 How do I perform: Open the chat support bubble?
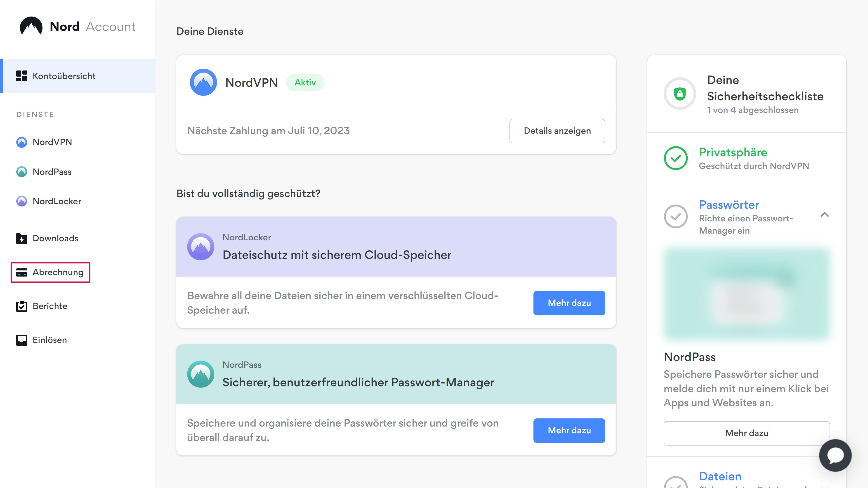pos(835,455)
